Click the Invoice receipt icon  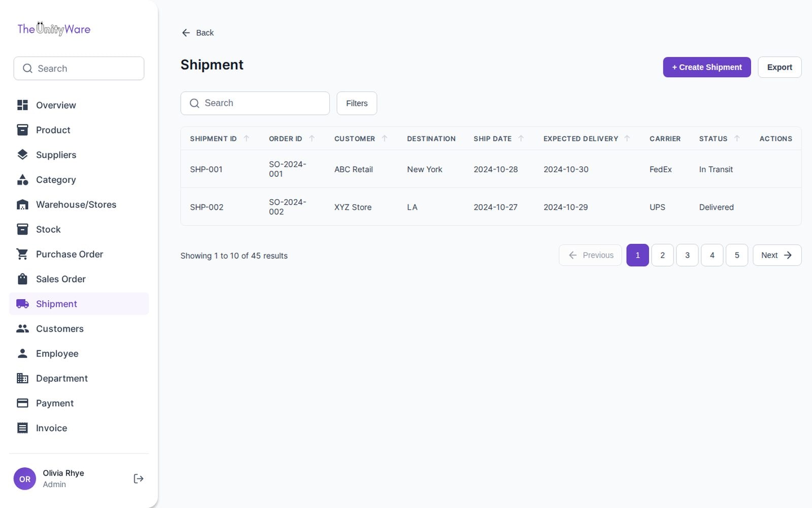pyautogui.click(x=22, y=428)
